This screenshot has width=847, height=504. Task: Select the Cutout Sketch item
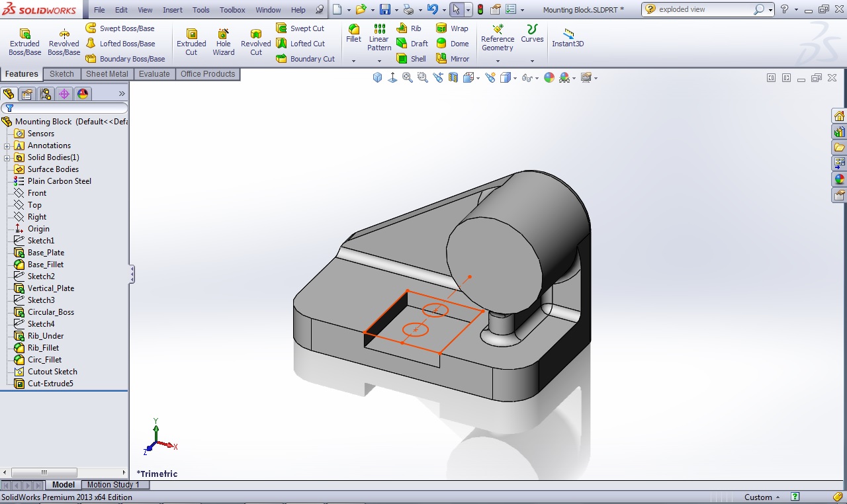coord(45,372)
